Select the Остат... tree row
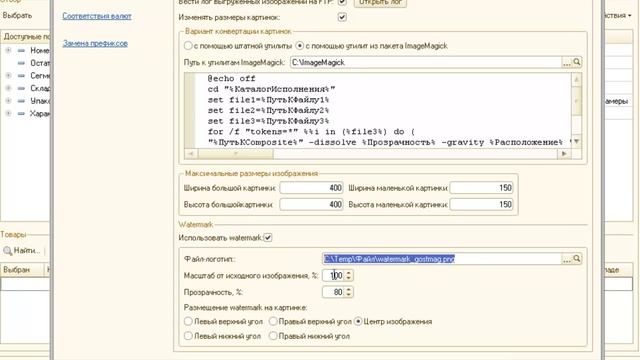The height and width of the screenshot is (360, 640). tap(40, 63)
